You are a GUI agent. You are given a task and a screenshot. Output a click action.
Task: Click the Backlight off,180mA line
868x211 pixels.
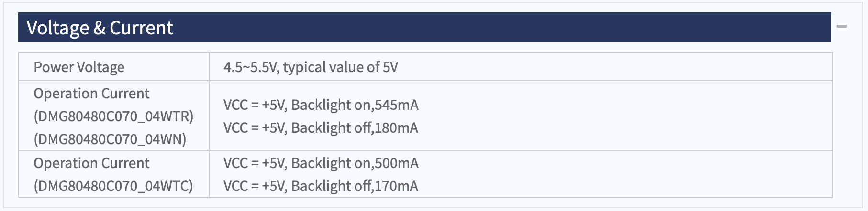321,128
